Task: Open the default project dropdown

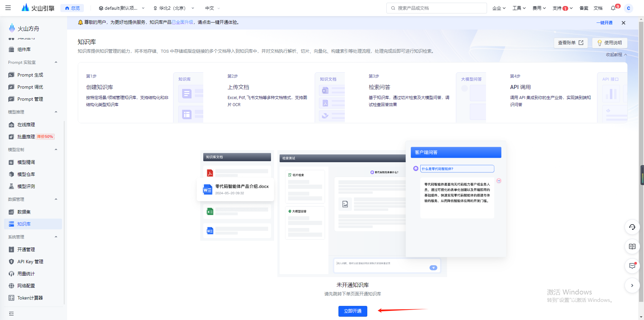Action: [121, 8]
